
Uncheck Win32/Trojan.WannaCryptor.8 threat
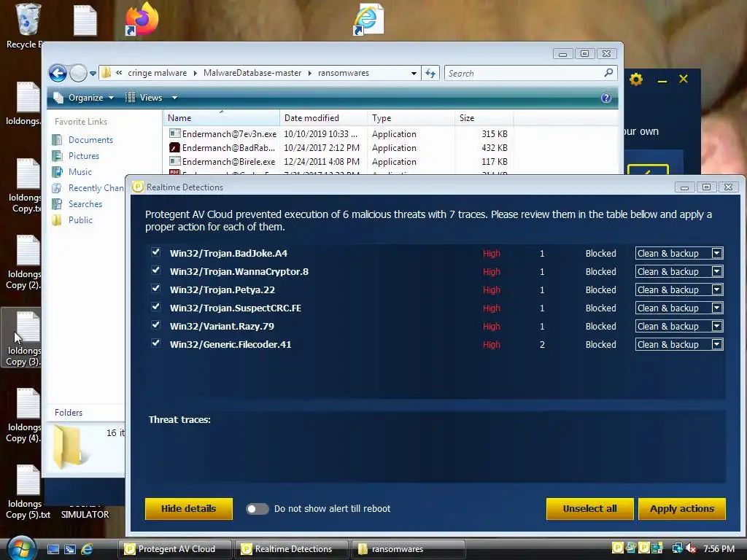[156, 270]
